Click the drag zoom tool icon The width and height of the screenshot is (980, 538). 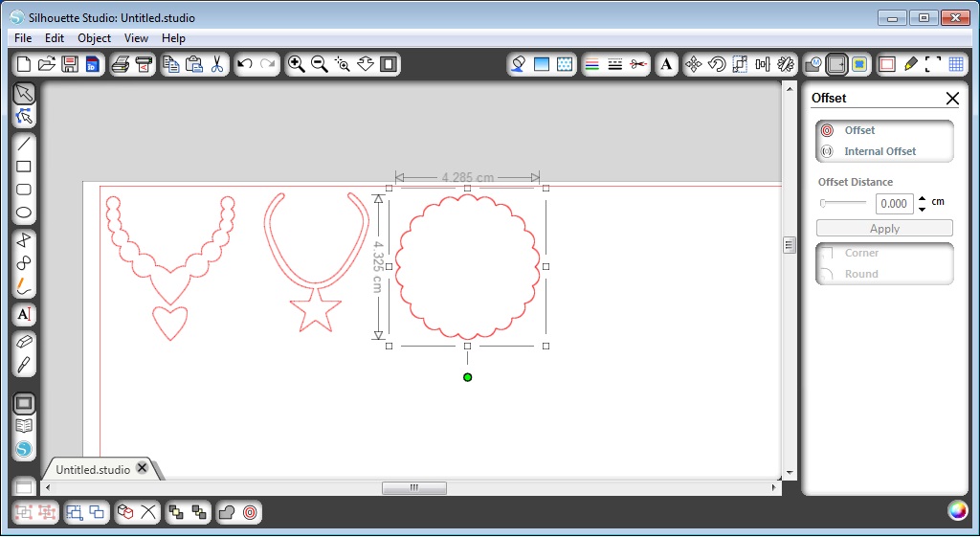(366, 64)
